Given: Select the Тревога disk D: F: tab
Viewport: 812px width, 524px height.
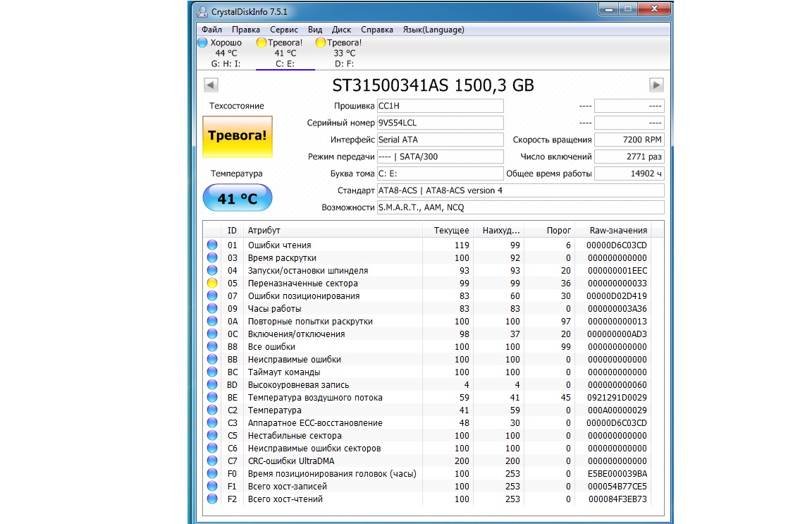Looking at the screenshot, I should coord(345,54).
